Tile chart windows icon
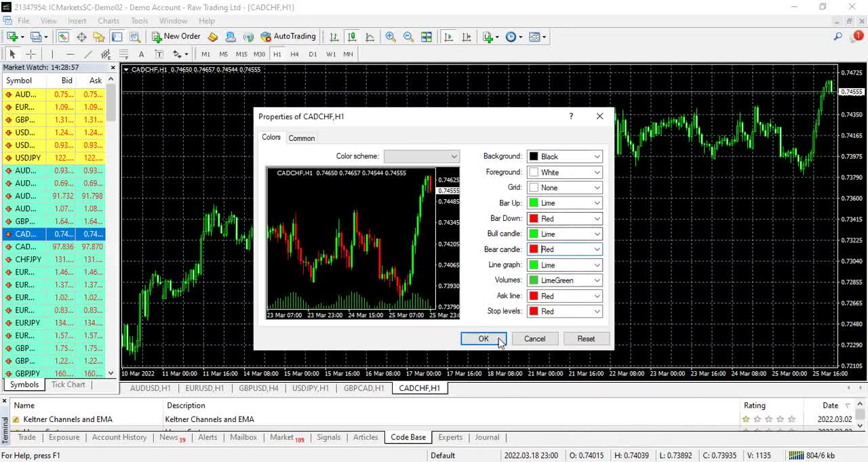Viewport: 868px width, 462px height. click(x=426, y=37)
